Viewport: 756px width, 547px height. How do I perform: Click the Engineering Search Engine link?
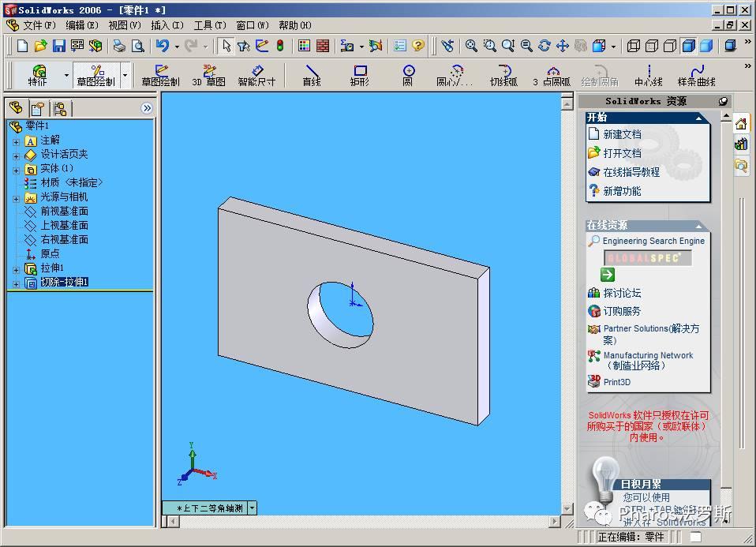point(653,241)
